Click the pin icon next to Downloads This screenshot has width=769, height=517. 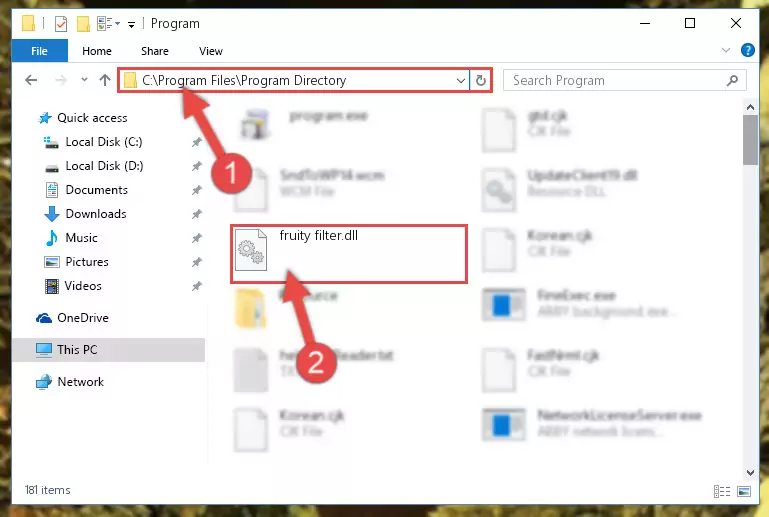tap(197, 214)
